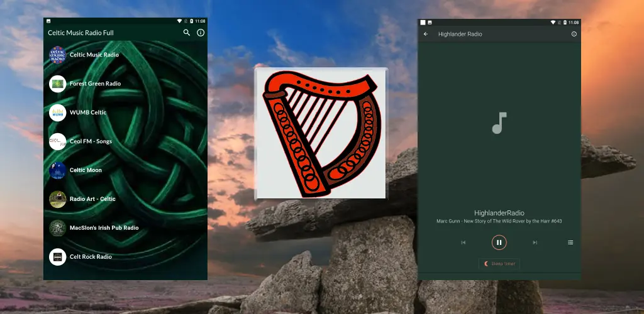The width and height of the screenshot is (644, 314).
Task: Select the Ceol FM - Songs station name
Action: pos(91,141)
